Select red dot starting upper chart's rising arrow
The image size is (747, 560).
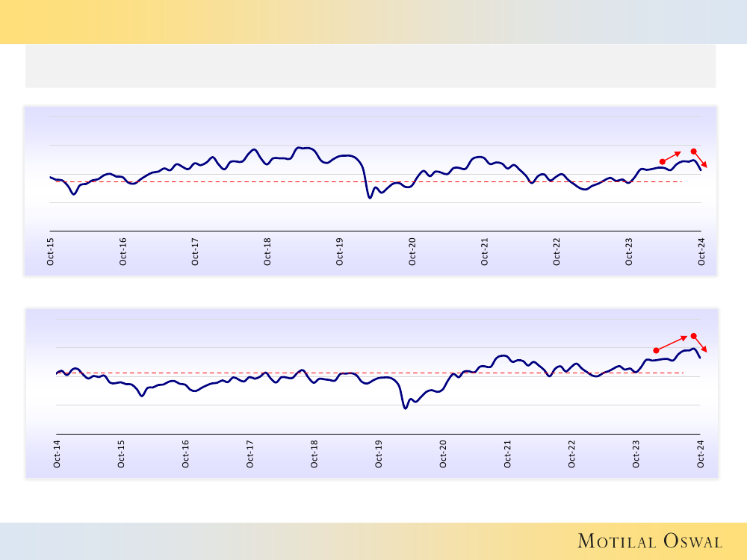point(663,161)
